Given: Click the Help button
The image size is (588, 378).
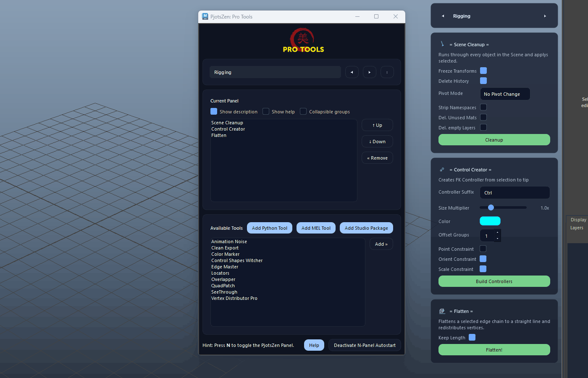Looking at the screenshot, I should (x=314, y=345).
